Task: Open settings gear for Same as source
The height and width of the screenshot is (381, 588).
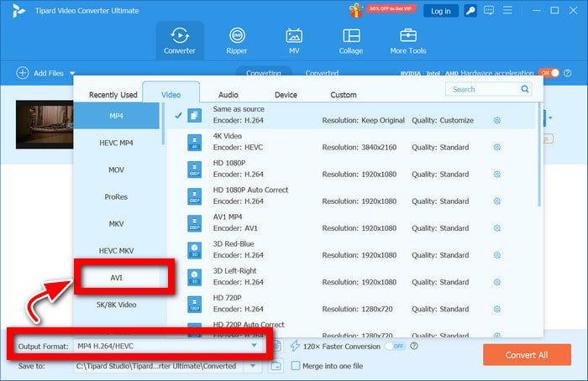Action: tap(497, 120)
